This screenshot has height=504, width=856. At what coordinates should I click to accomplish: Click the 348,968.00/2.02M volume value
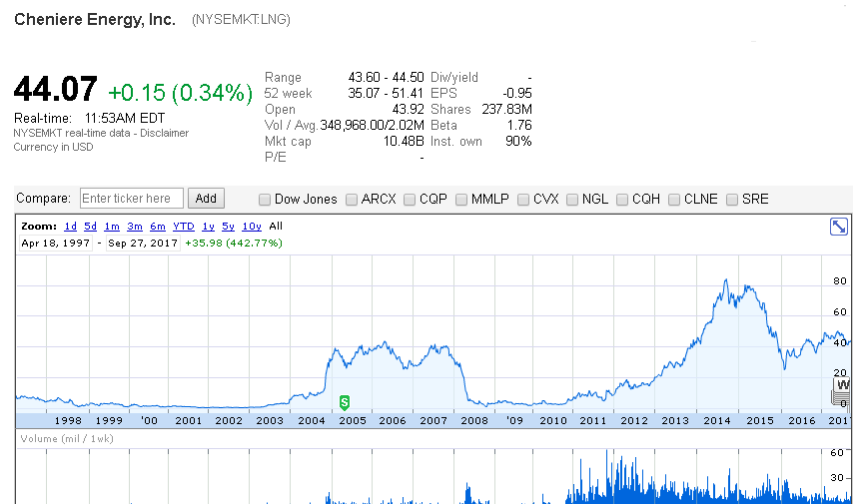372,126
